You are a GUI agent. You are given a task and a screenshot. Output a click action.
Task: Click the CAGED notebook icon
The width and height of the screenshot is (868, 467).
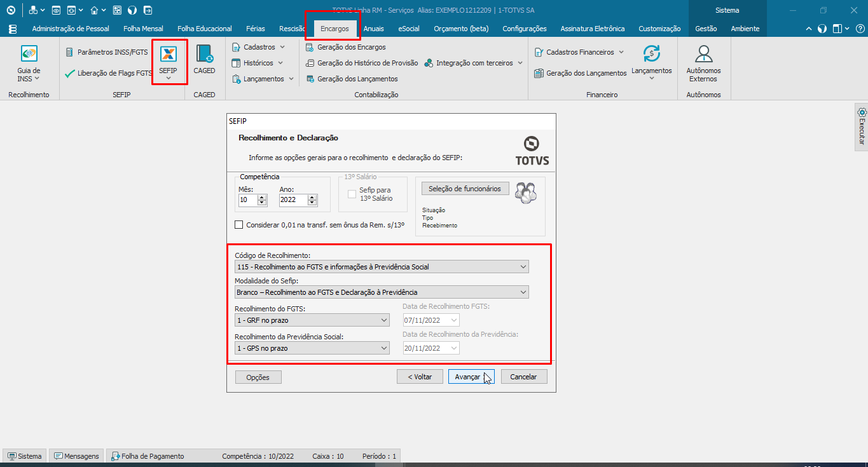click(204, 53)
